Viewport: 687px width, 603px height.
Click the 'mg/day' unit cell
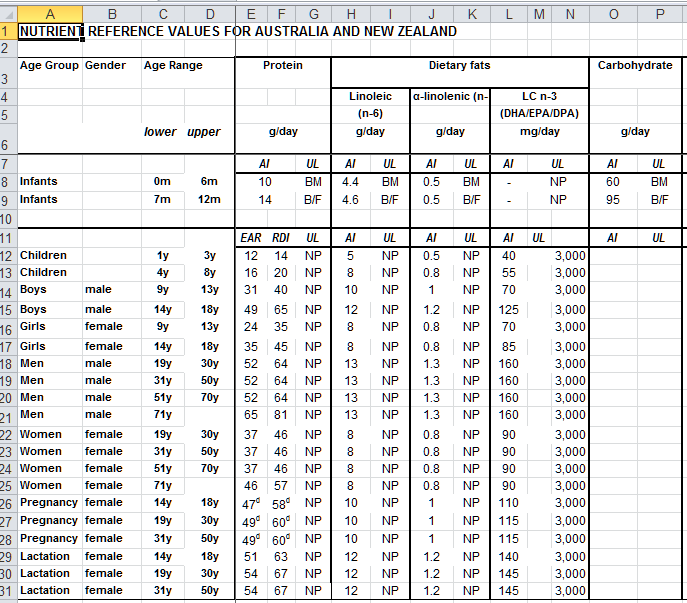[539, 138]
